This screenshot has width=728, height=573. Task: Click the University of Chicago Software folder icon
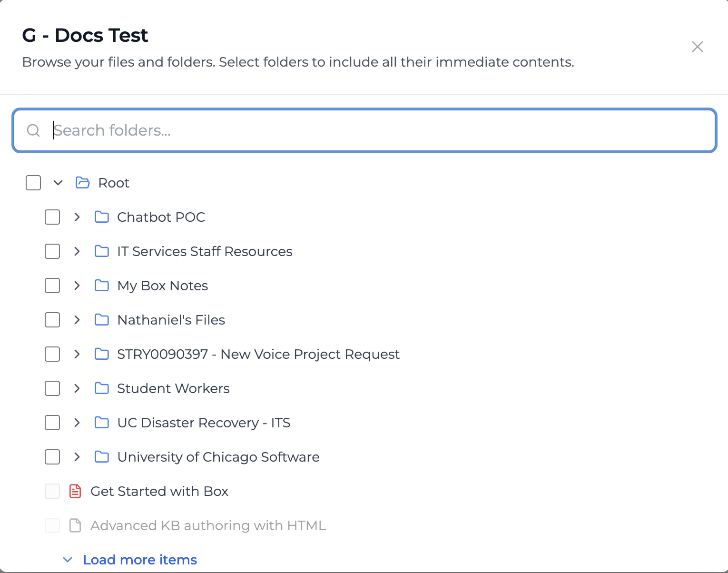(102, 457)
